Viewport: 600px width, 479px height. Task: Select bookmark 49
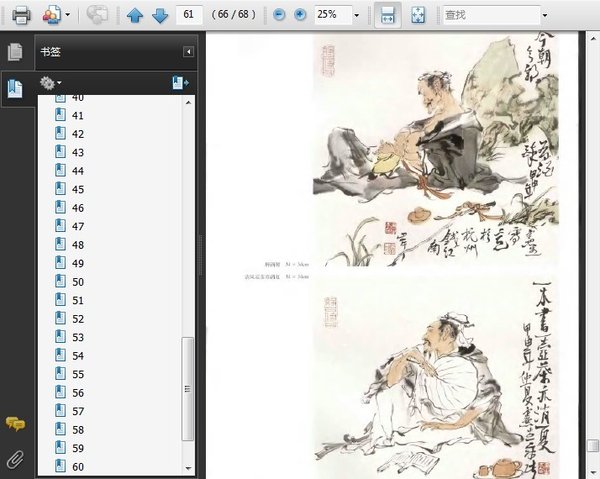point(78,263)
